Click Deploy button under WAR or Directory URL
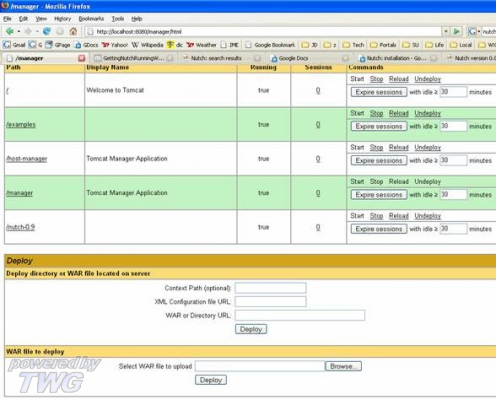 251,329
